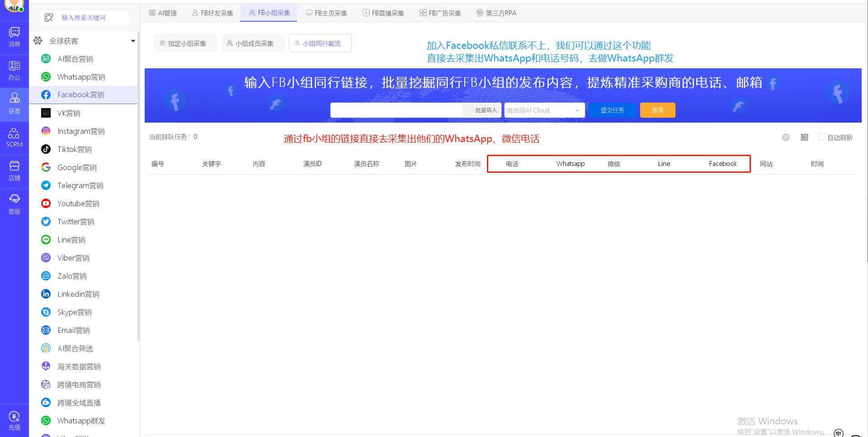Open the 第三方RPA tab
Viewport: 868px width, 437px height.
click(496, 13)
